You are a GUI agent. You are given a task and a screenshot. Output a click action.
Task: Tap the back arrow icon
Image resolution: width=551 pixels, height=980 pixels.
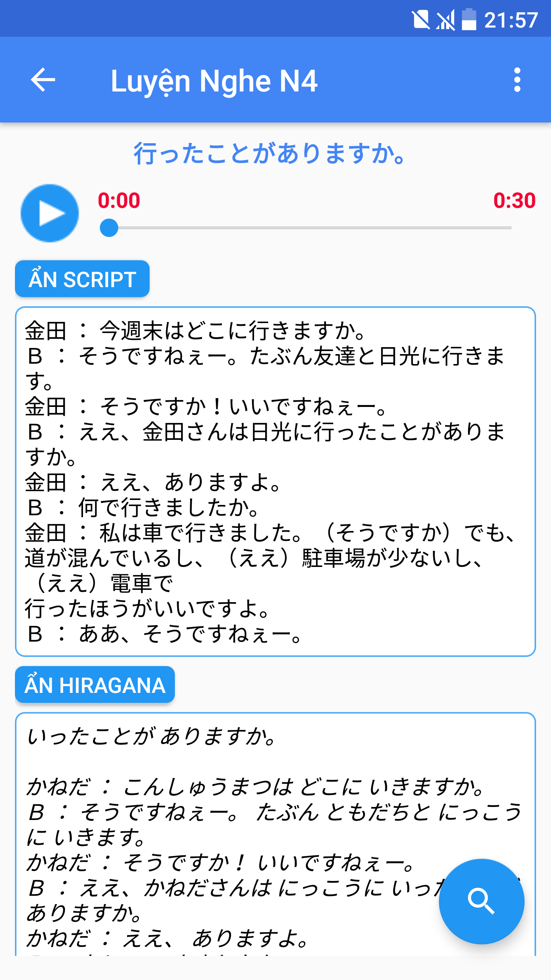click(x=43, y=80)
